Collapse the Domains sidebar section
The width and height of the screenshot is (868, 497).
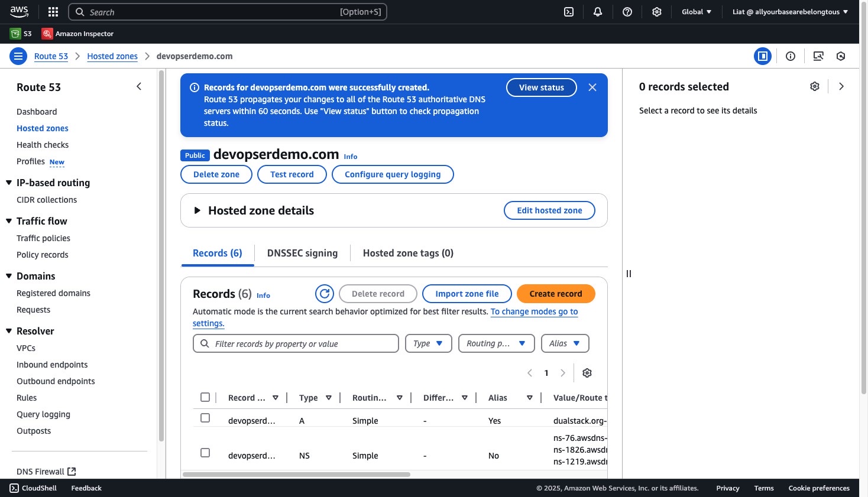pyautogui.click(x=9, y=276)
